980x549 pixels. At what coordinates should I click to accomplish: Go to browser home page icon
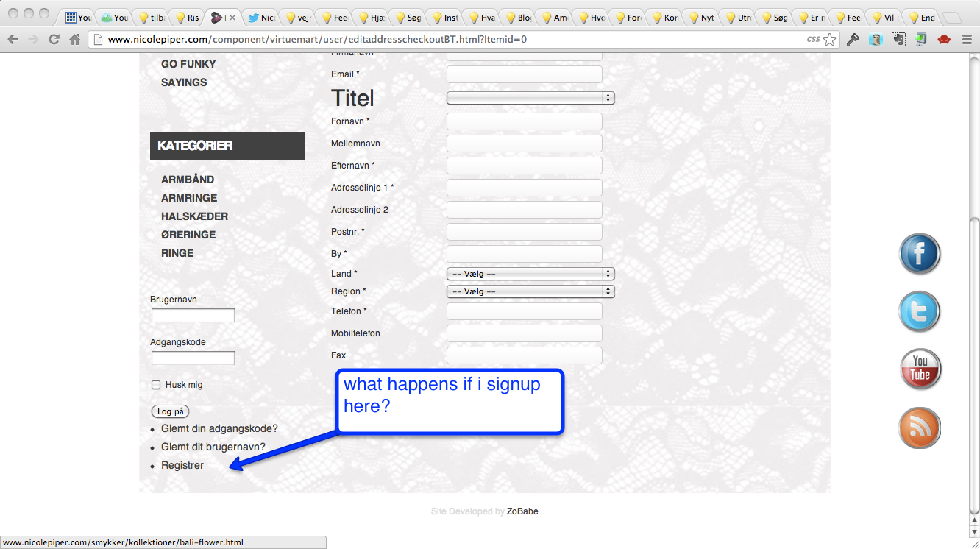tap(74, 40)
